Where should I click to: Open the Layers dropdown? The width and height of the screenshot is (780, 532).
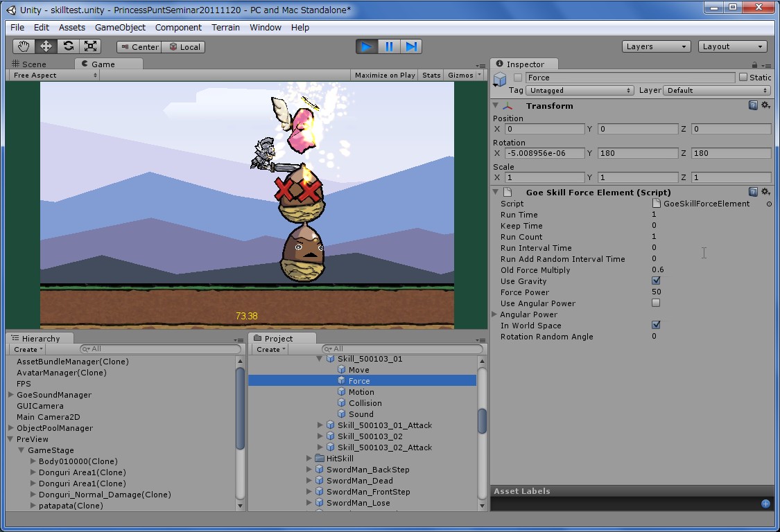click(656, 46)
